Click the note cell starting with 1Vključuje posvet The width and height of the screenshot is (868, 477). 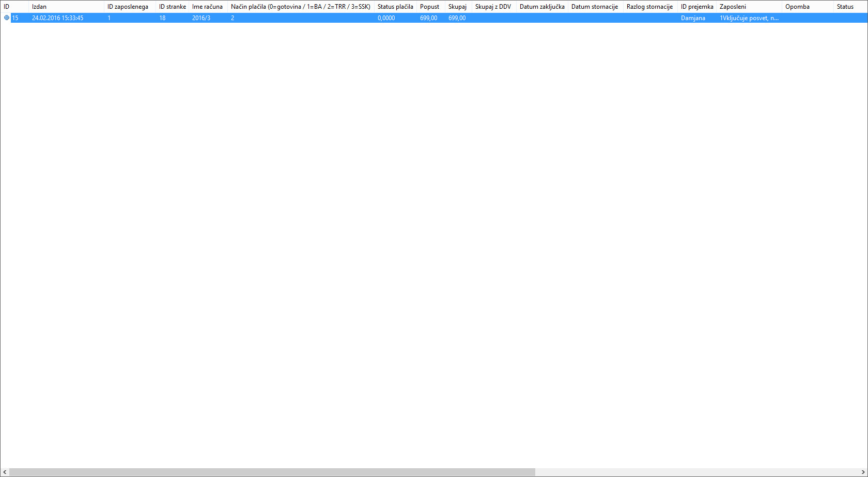pos(749,18)
